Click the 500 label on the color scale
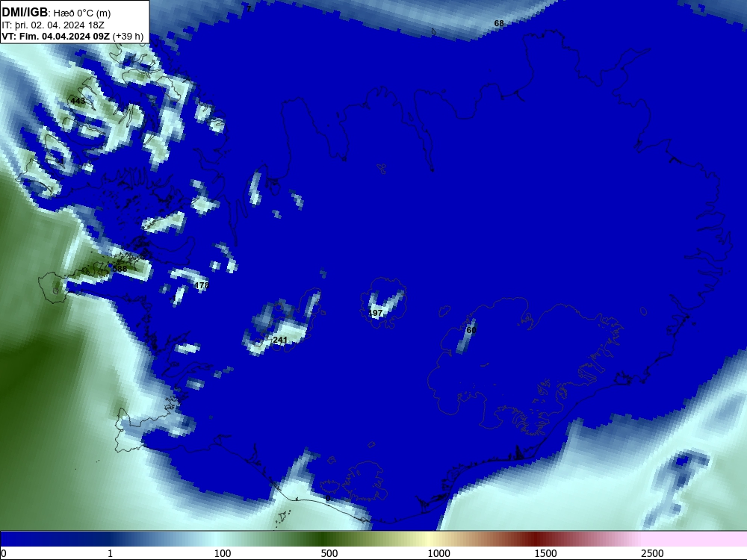The height and width of the screenshot is (560, 747). point(329,553)
